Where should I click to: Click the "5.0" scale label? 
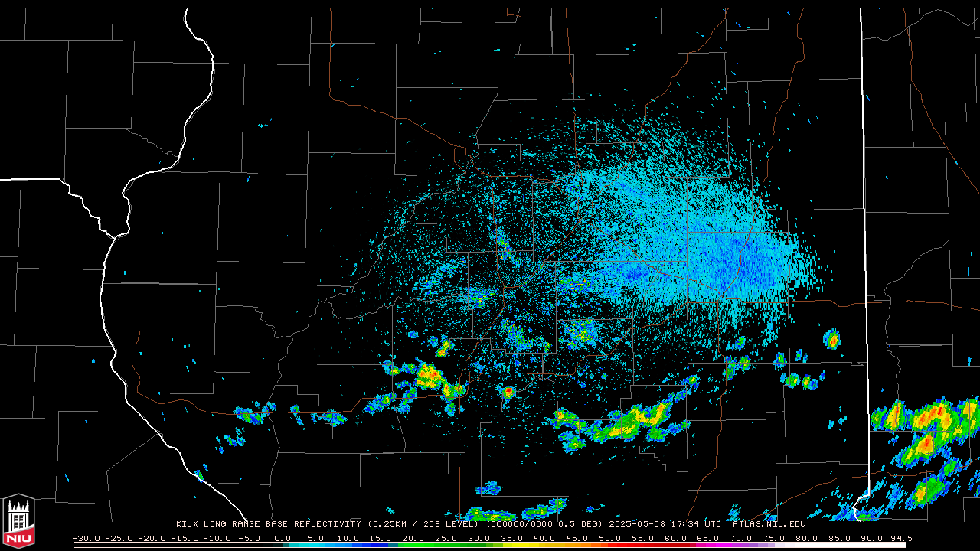316,539
